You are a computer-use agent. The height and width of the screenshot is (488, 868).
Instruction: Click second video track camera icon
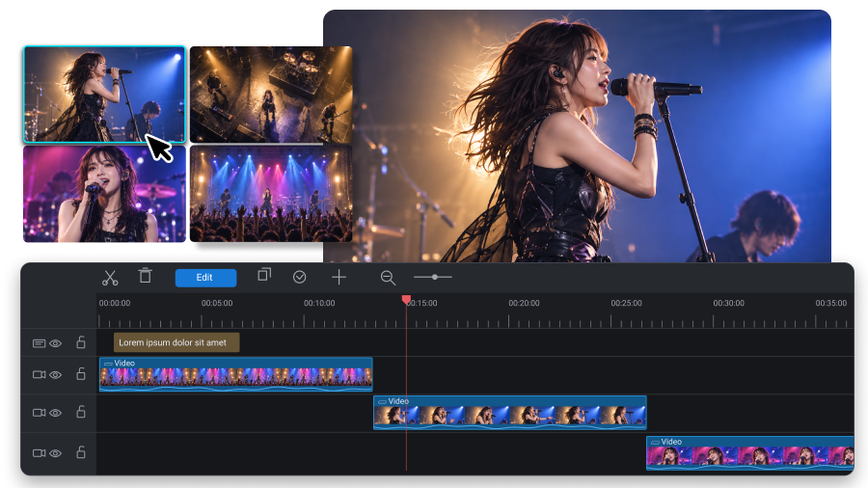pos(39,413)
